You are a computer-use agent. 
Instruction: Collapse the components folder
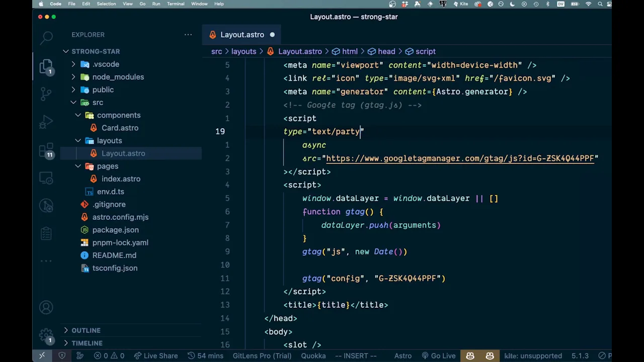[119, 115]
